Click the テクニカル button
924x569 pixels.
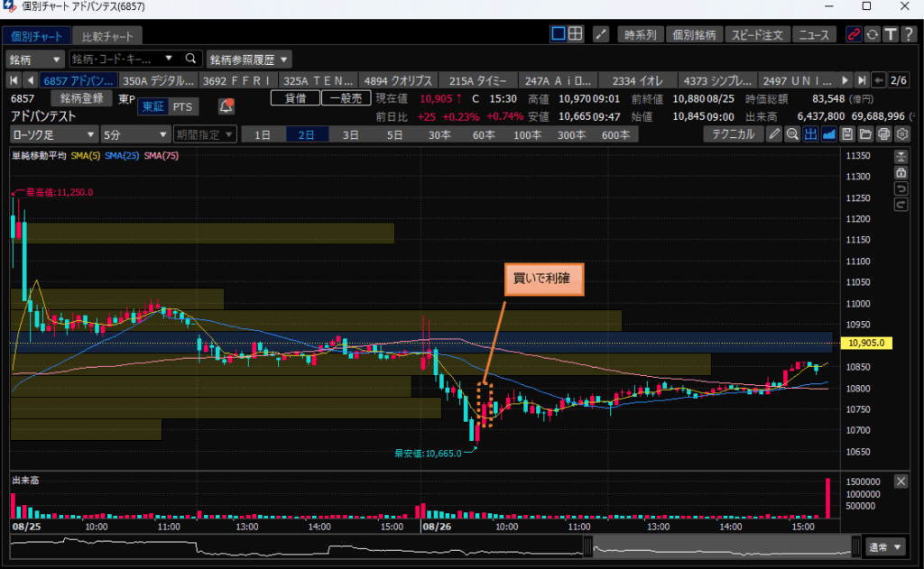733,134
